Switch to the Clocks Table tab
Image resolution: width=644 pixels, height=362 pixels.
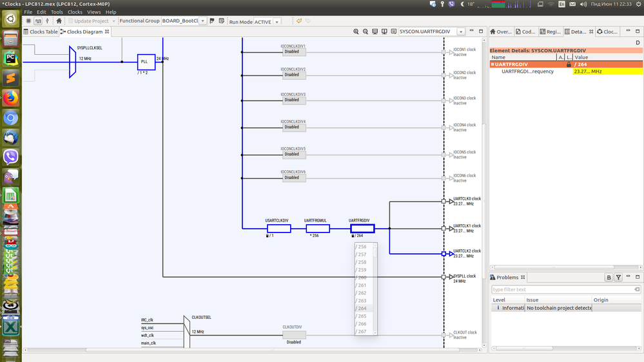(x=41, y=32)
